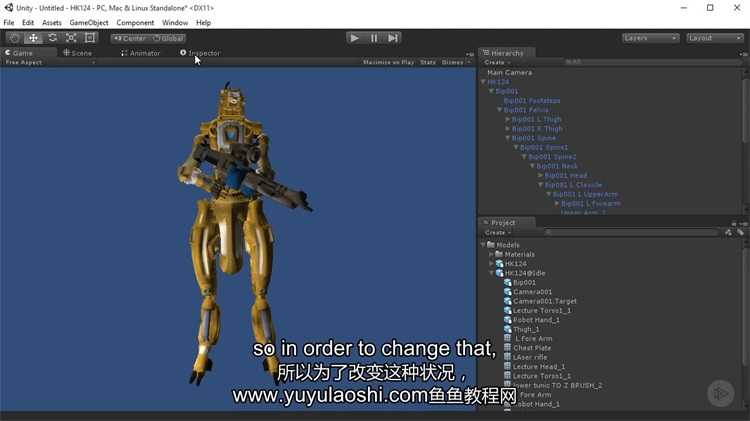Image resolution: width=750 pixels, height=421 pixels.
Task: Collapse the Bip001 Spine node
Action: pyautogui.click(x=507, y=138)
